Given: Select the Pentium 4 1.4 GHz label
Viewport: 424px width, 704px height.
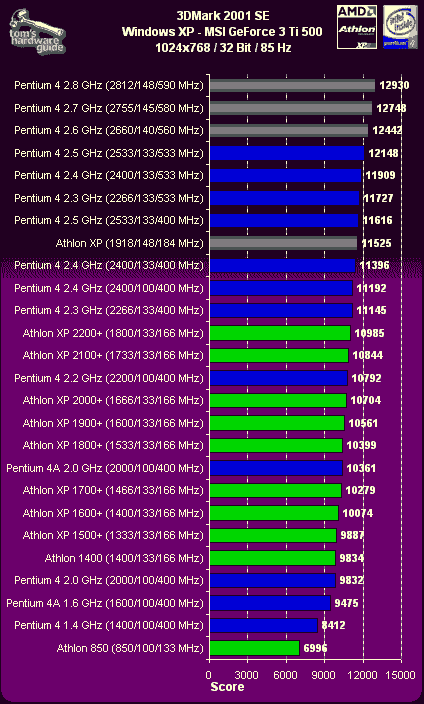Looking at the screenshot, I should click(x=109, y=626).
